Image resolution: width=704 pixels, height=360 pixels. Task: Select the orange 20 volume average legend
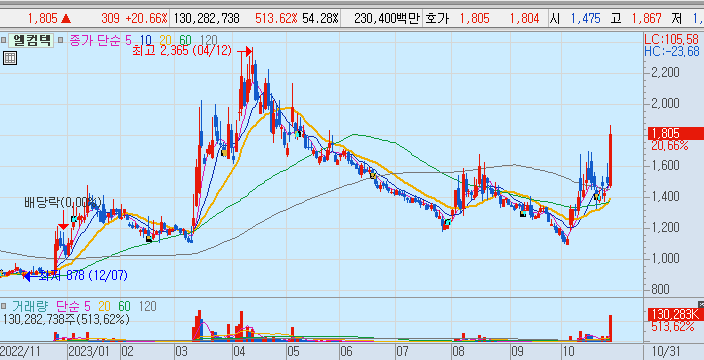pos(105,307)
